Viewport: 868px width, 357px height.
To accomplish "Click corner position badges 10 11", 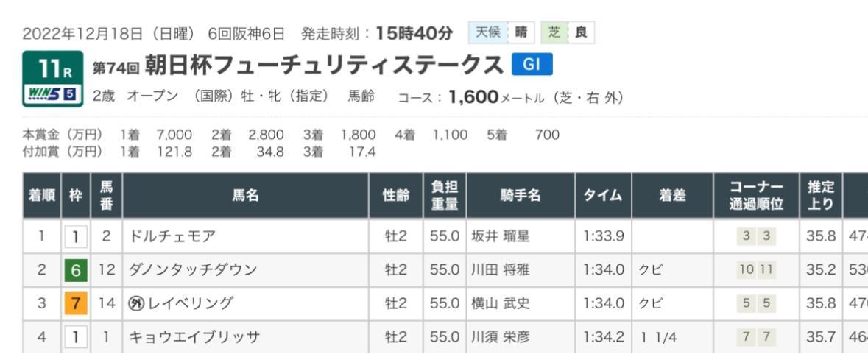I will pos(755,269).
